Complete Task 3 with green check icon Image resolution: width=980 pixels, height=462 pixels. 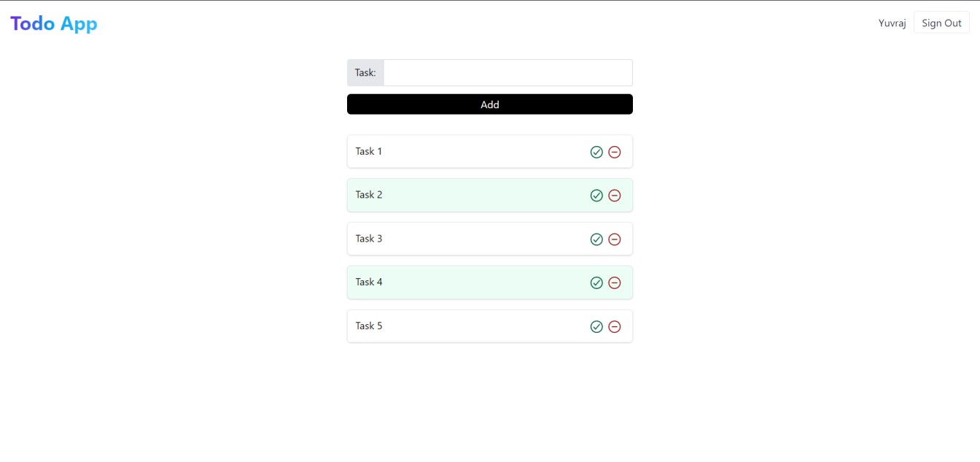click(596, 239)
